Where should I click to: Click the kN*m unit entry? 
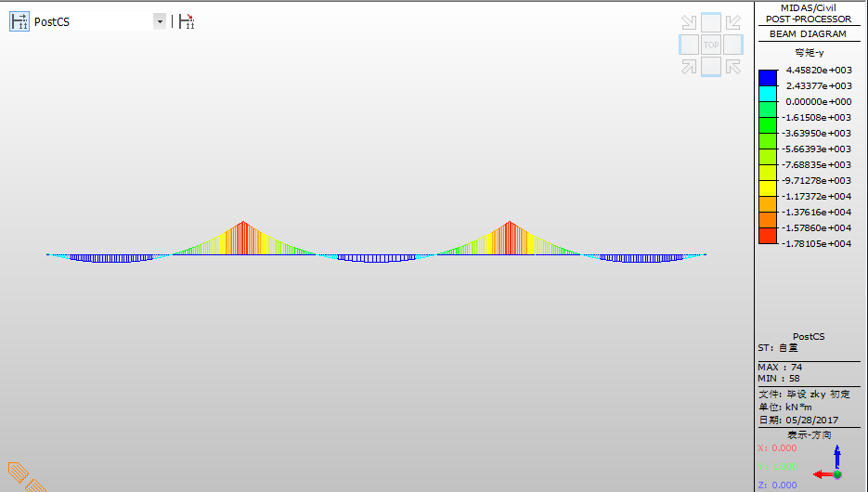coord(785,407)
